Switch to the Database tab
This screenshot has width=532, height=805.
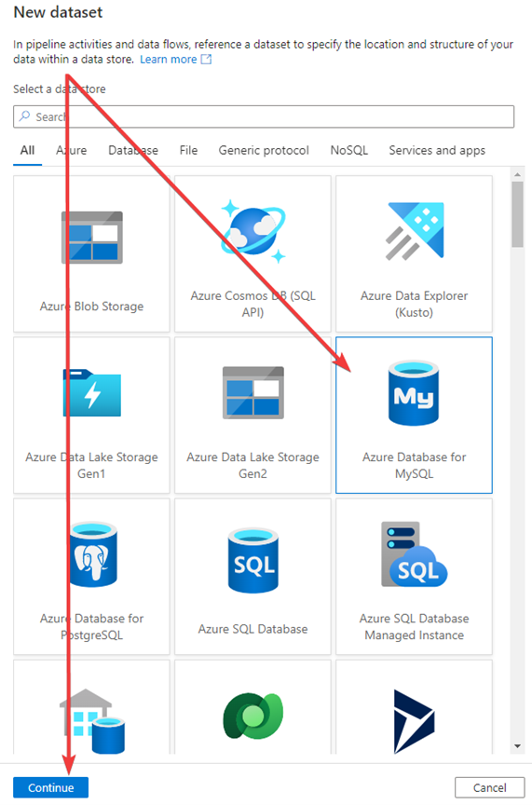pyautogui.click(x=133, y=150)
